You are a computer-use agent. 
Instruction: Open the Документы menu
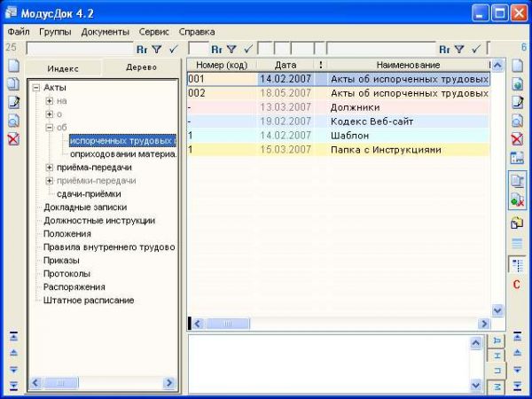point(105,31)
